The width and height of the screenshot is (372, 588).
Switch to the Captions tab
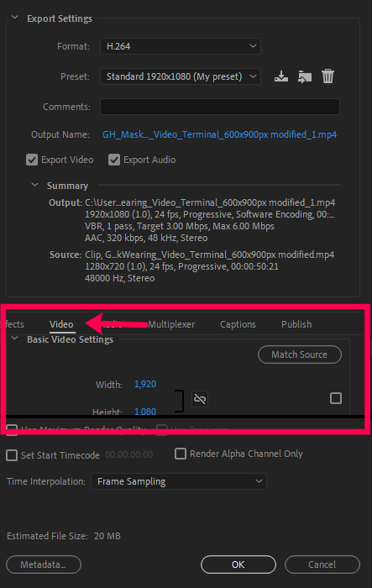238,324
